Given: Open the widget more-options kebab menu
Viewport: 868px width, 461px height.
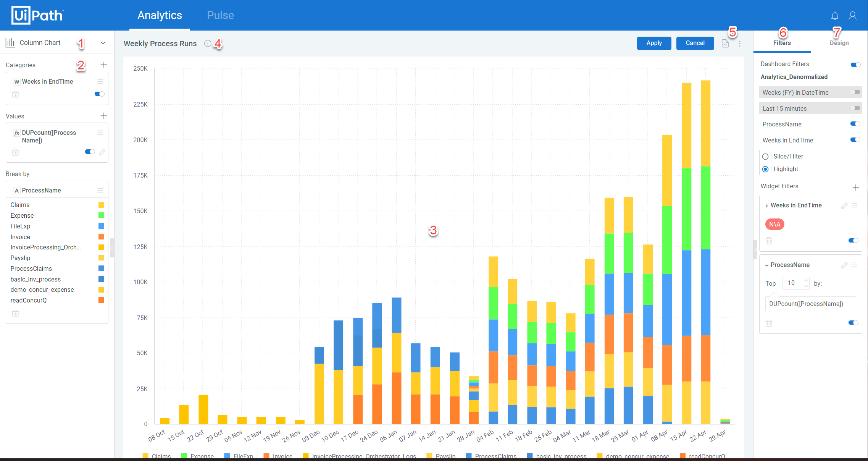Looking at the screenshot, I should 739,44.
